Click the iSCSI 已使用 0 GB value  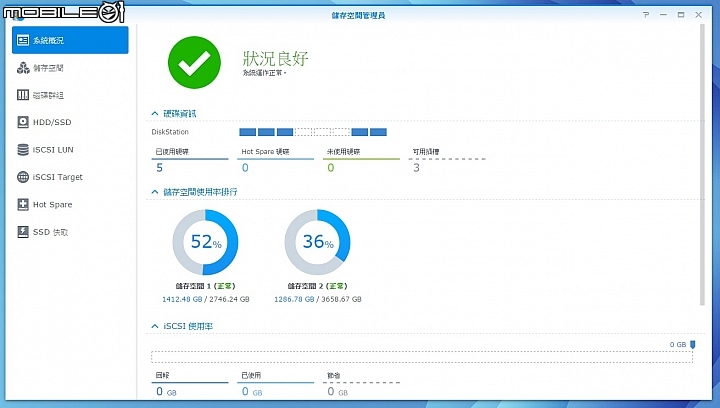pos(252,391)
